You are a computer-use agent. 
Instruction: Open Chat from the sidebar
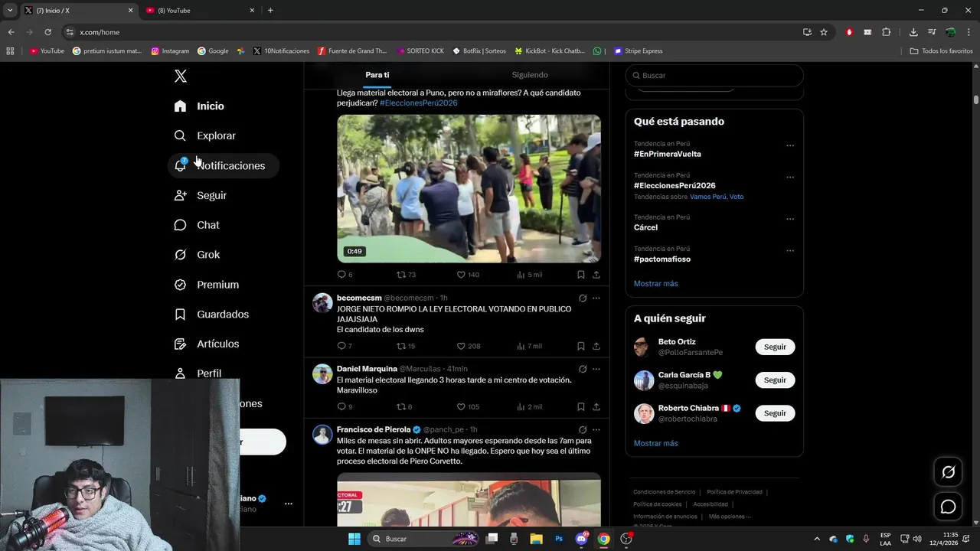click(198, 225)
